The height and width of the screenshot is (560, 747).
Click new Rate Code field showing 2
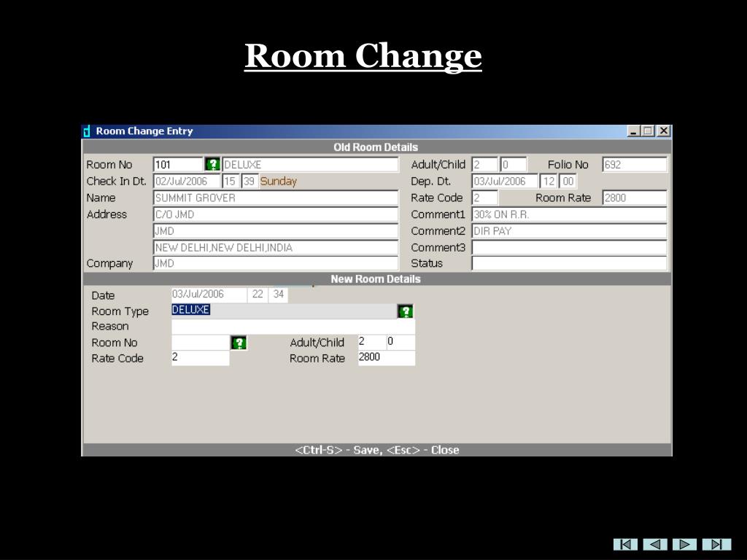tap(201, 358)
